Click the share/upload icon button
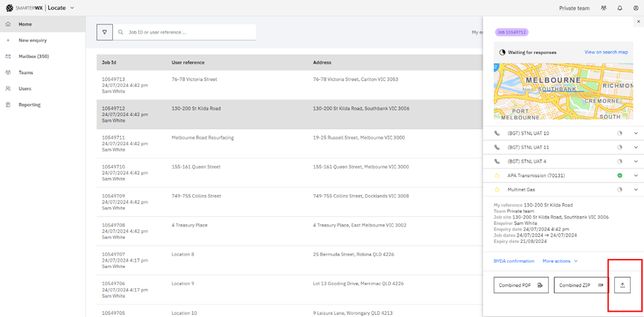Viewport: 644px width, 317px height. 622,285
